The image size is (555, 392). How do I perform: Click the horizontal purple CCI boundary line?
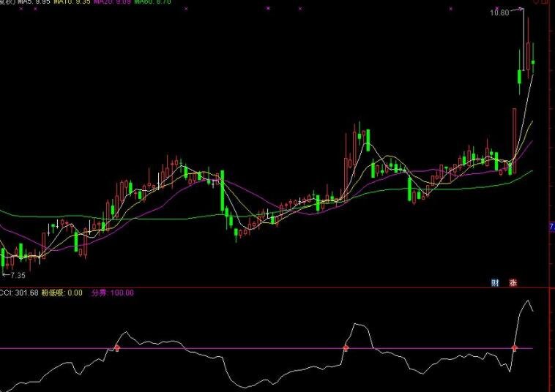(220, 349)
